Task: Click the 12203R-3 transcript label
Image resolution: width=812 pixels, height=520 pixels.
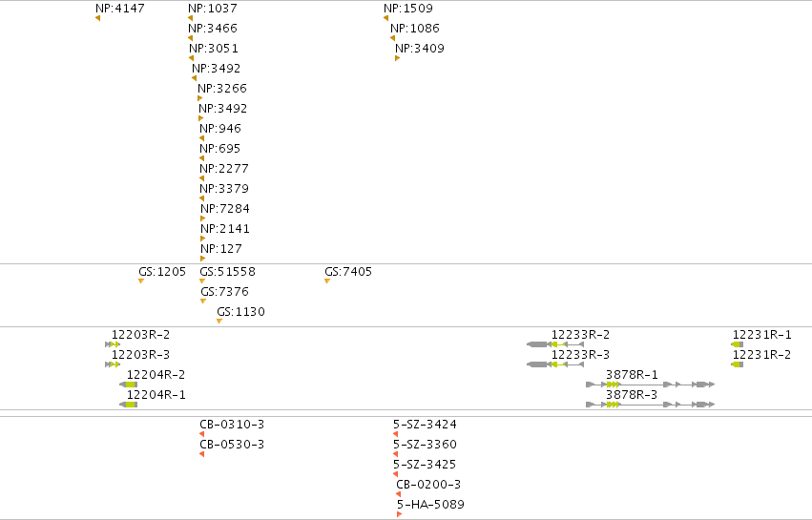Action: click(141, 355)
